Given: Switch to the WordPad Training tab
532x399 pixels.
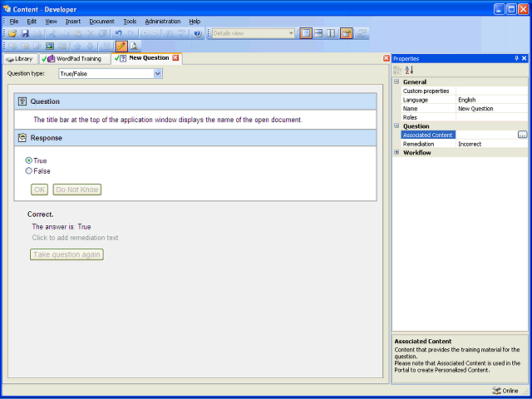Looking at the screenshot, I should (x=74, y=59).
